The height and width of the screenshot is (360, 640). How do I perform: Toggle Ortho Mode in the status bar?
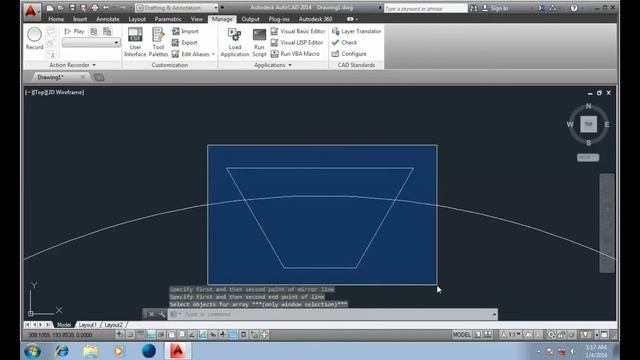click(151, 335)
